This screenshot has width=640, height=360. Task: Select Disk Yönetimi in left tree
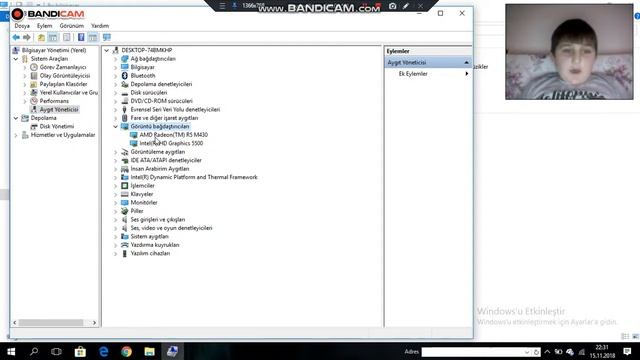point(57,127)
